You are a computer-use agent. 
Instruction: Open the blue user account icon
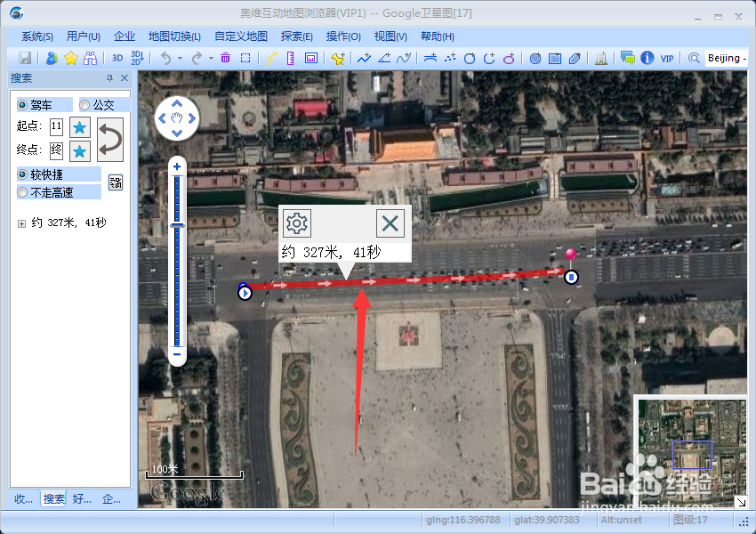coord(52,59)
